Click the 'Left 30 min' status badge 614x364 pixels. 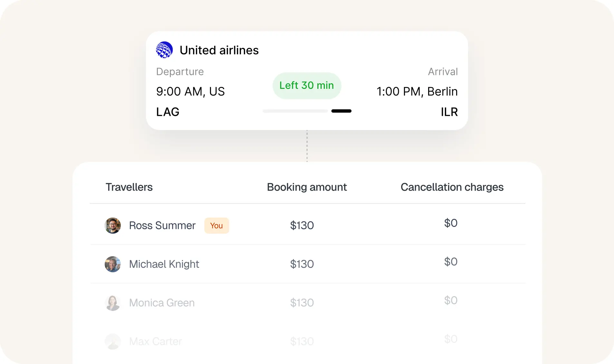click(x=306, y=85)
